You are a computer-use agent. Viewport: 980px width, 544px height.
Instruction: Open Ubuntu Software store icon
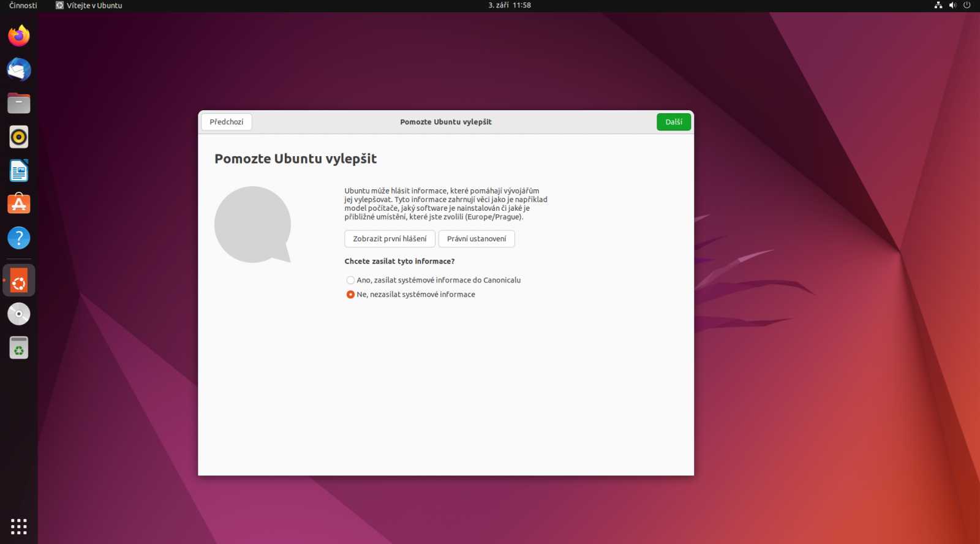19,204
